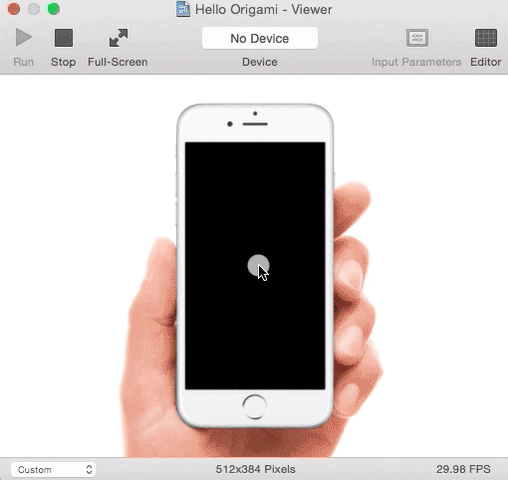Enter Full-Screen via the diagonal arrows icon
508x480 pixels.
[x=118, y=38]
